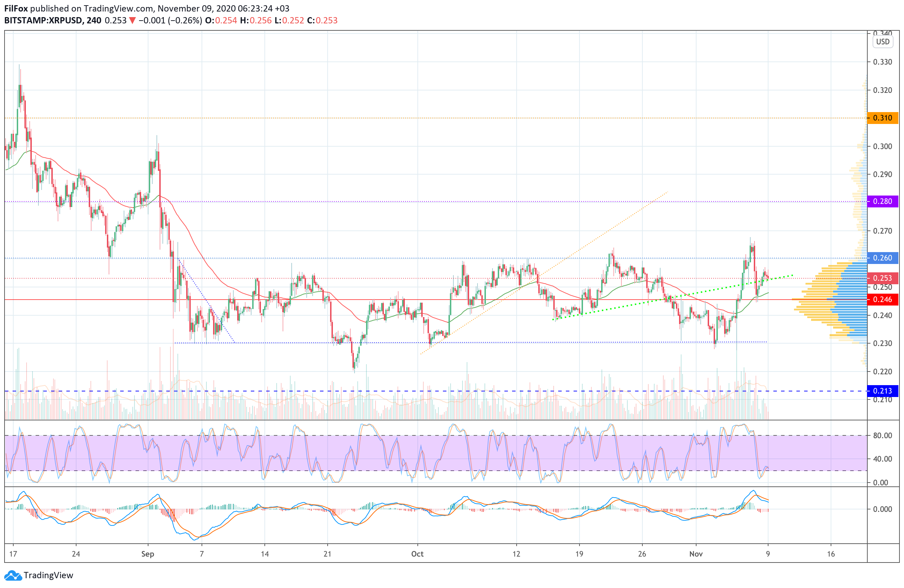
Task: Click the dark blue 0.213 price tag
Action: point(882,391)
